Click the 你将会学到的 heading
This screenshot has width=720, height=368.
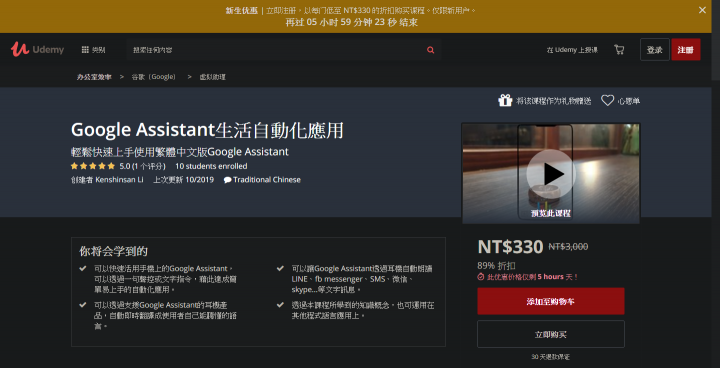pos(113,251)
